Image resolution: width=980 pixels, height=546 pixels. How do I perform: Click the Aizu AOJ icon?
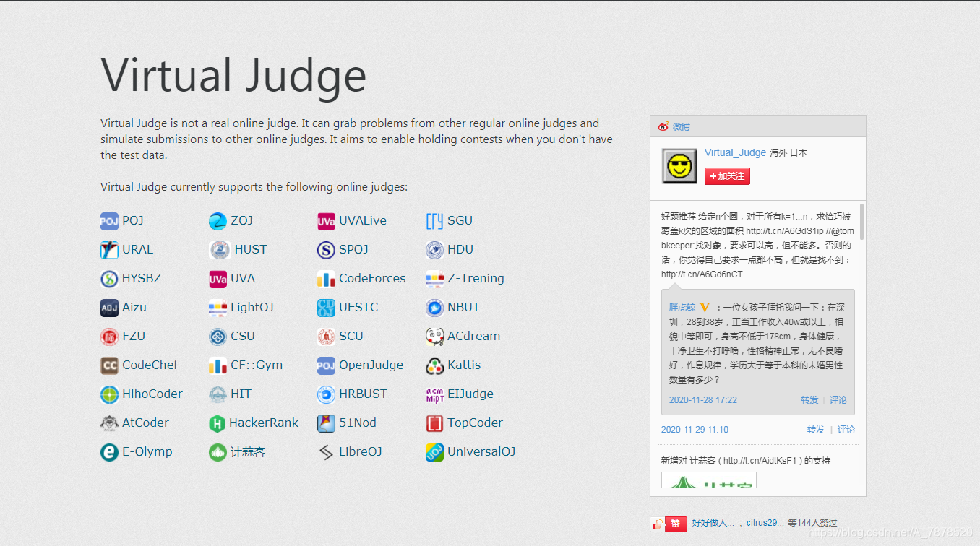[109, 308]
